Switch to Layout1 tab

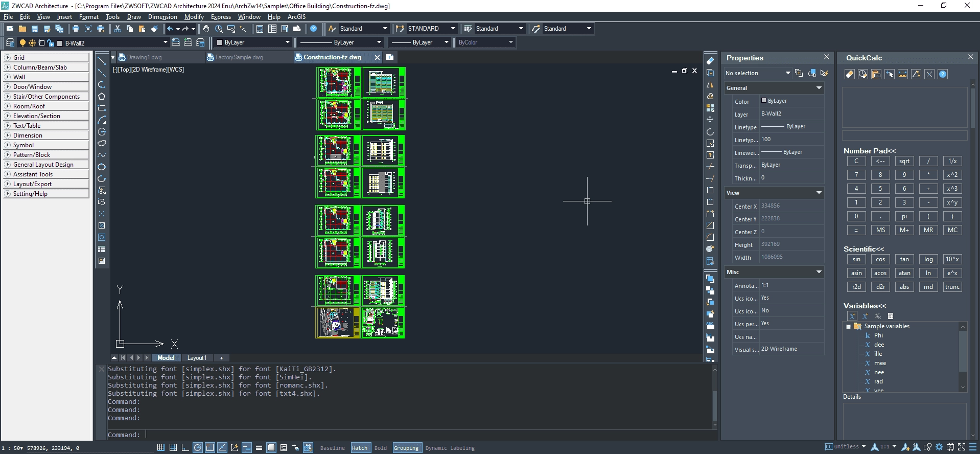[197, 358]
